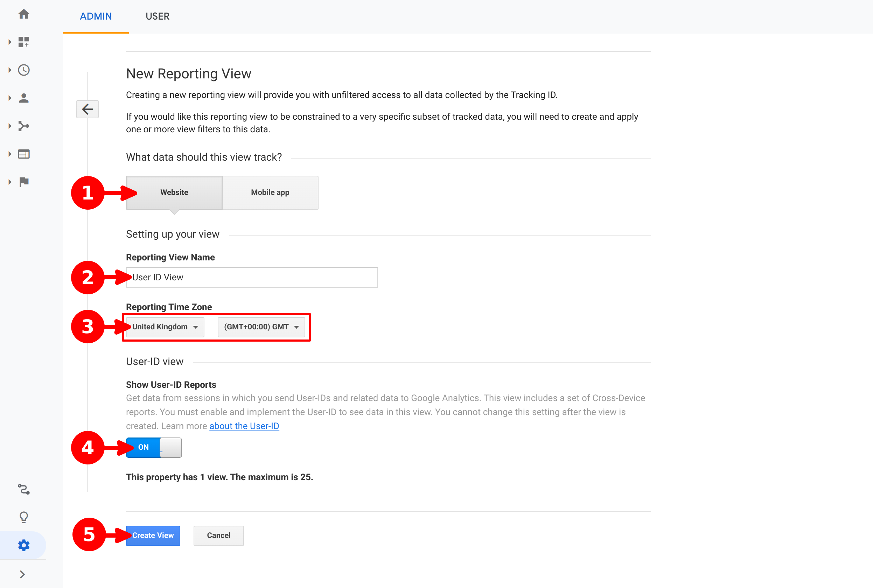Switch to the USER tab

tap(158, 16)
